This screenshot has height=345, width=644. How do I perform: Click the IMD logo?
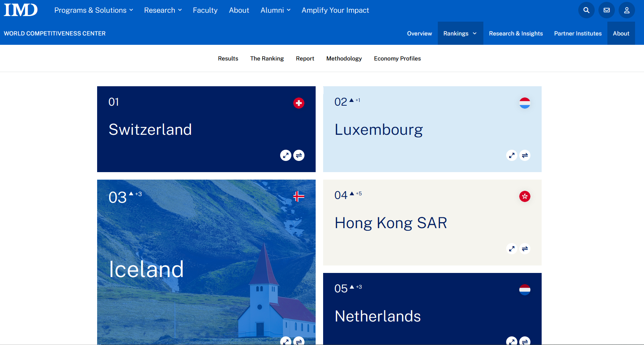[21, 10]
